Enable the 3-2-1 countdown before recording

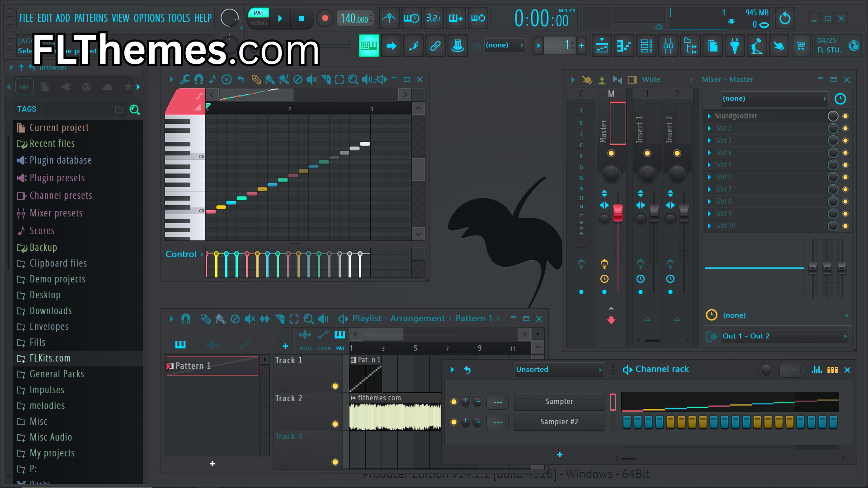tap(434, 19)
